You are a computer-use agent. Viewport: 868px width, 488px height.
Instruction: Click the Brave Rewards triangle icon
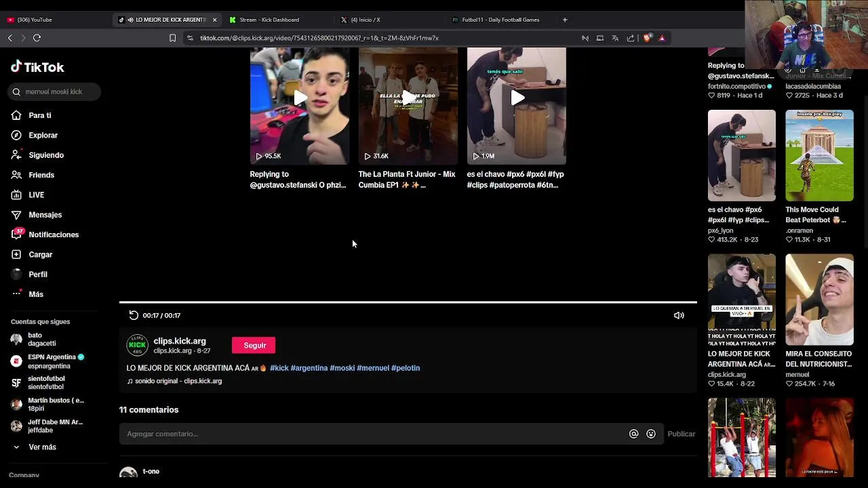(662, 38)
